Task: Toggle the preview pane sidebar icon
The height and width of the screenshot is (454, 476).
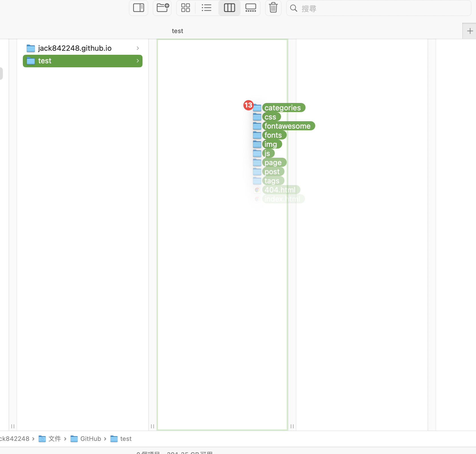Action: pos(139,8)
